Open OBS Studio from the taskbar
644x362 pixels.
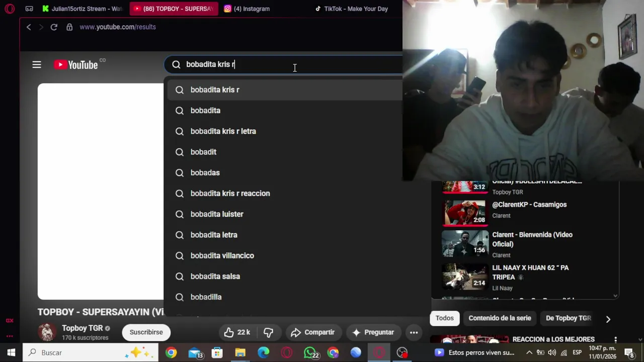(402, 352)
